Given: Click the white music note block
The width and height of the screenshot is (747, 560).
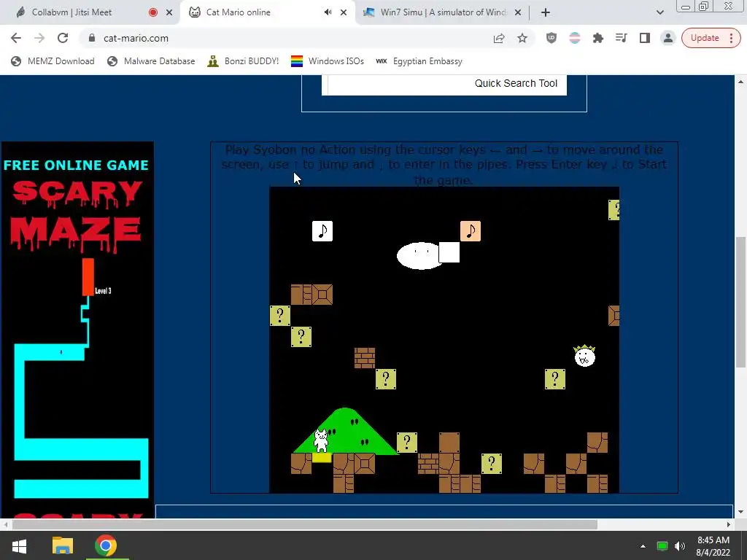Looking at the screenshot, I should (x=322, y=231).
